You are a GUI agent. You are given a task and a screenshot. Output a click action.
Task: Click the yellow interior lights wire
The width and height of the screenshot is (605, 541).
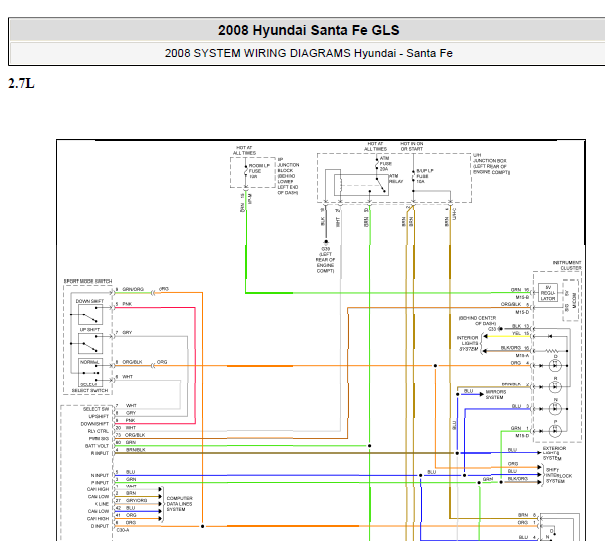pyautogui.click(x=508, y=336)
